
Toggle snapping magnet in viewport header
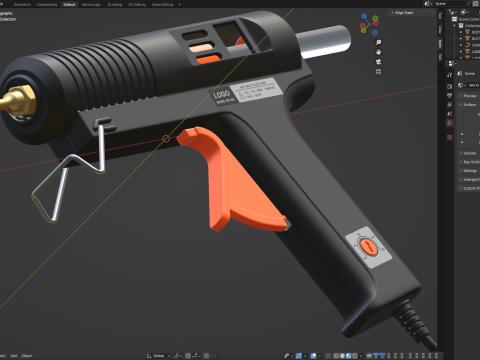pos(188,356)
